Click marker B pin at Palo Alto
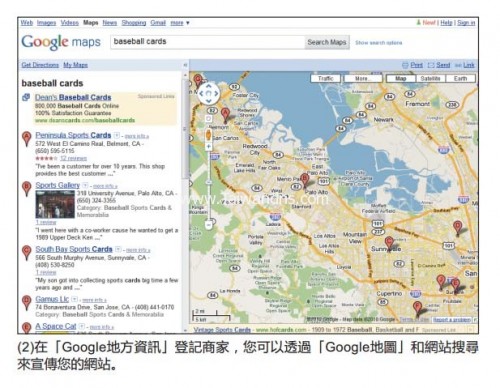500x388 pixels. pyautogui.click(x=304, y=180)
